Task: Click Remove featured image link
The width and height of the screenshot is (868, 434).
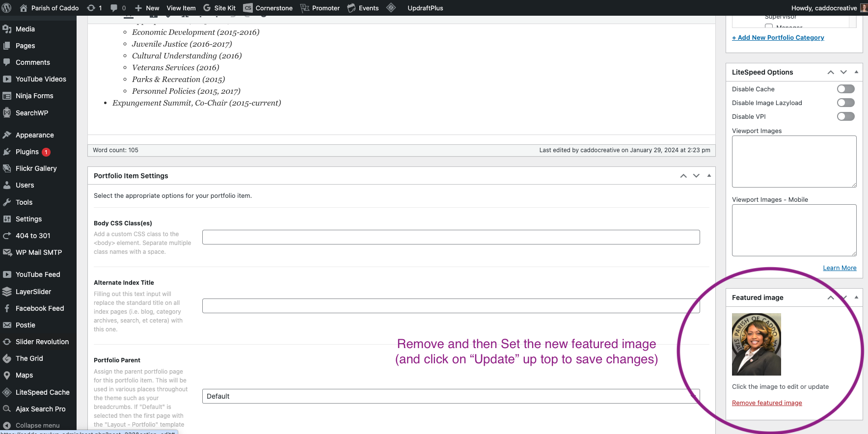Action: [x=766, y=403]
